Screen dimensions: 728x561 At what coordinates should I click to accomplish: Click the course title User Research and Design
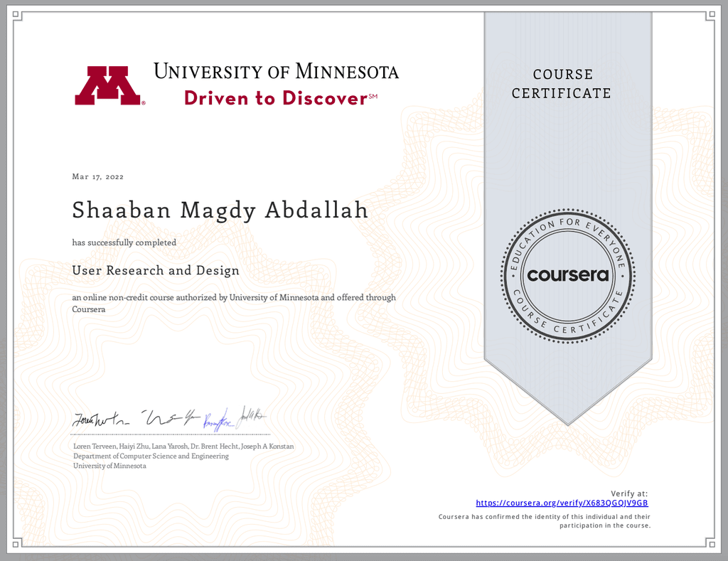click(156, 271)
